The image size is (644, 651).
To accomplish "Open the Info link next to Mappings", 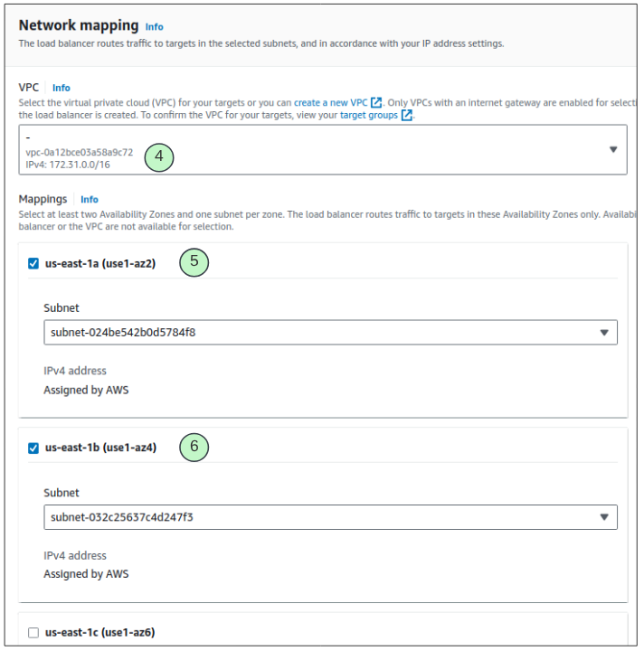I will click(x=90, y=199).
